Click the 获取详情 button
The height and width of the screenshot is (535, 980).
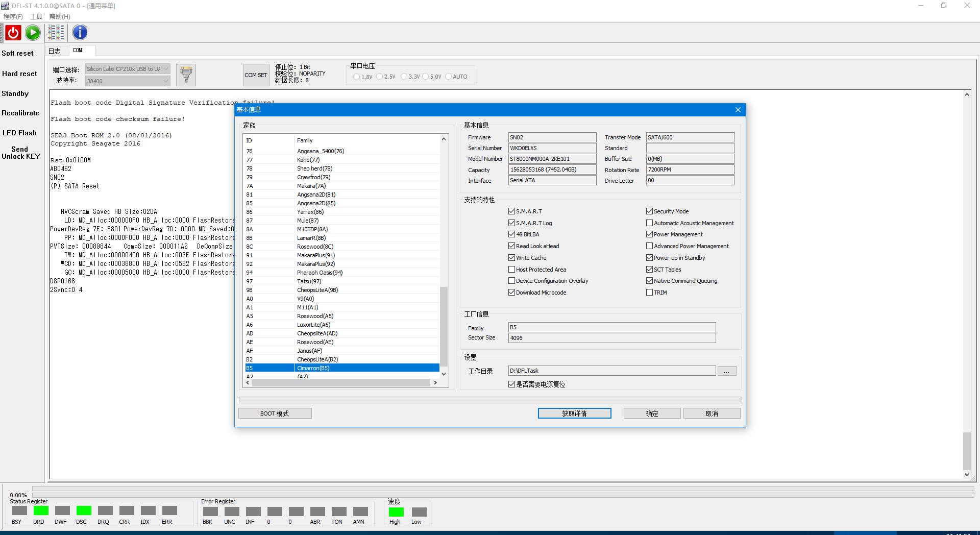point(574,414)
